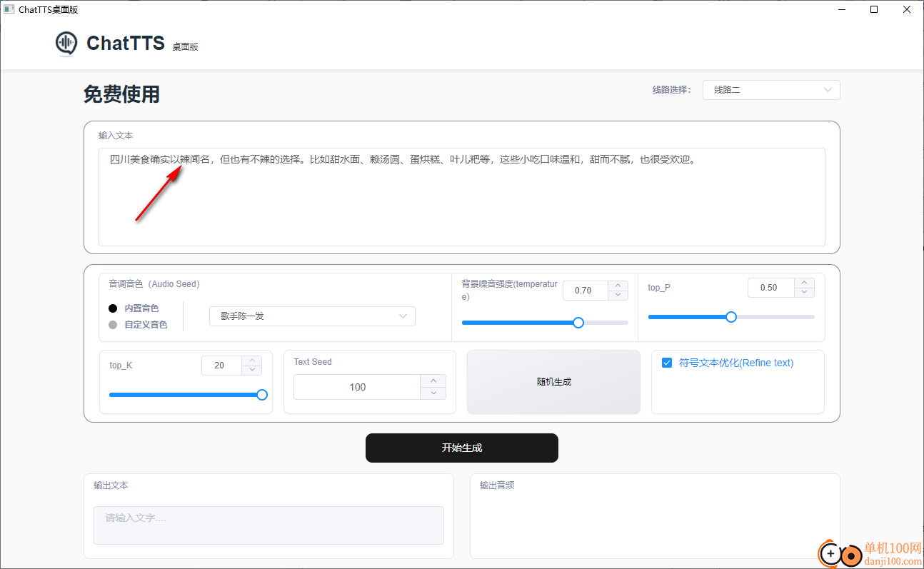Click inside the 输入文本 text area

coord(462,197)
